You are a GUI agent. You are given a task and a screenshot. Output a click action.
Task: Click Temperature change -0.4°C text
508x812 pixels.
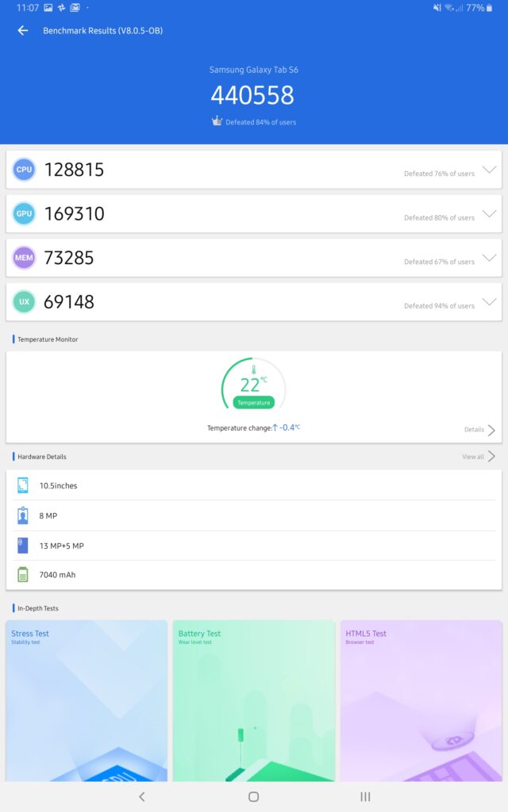click(x=253, y=427)
